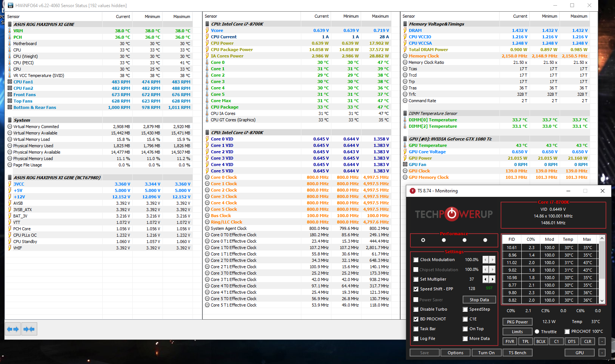
Task: Click the core table scrollbar down arrow
Action: 602,301
